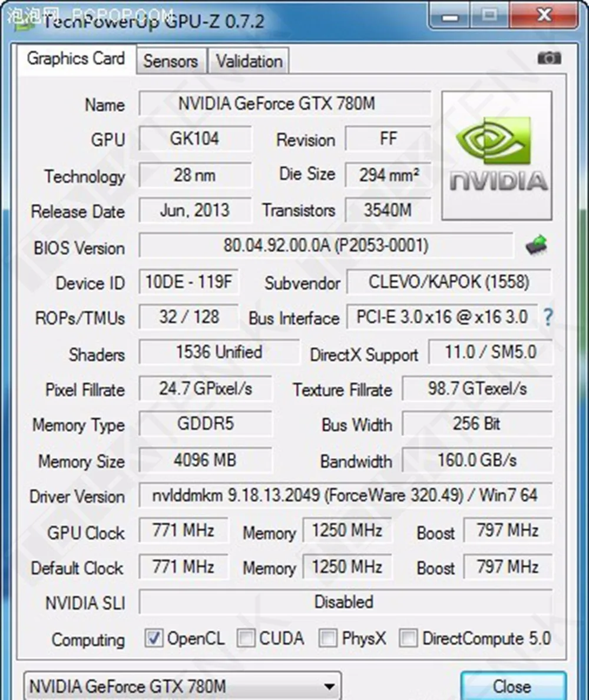Viewport: 589px width, 700px height.
Task: Click the Die Size field 294 mm²
Action: coord(388,175)
